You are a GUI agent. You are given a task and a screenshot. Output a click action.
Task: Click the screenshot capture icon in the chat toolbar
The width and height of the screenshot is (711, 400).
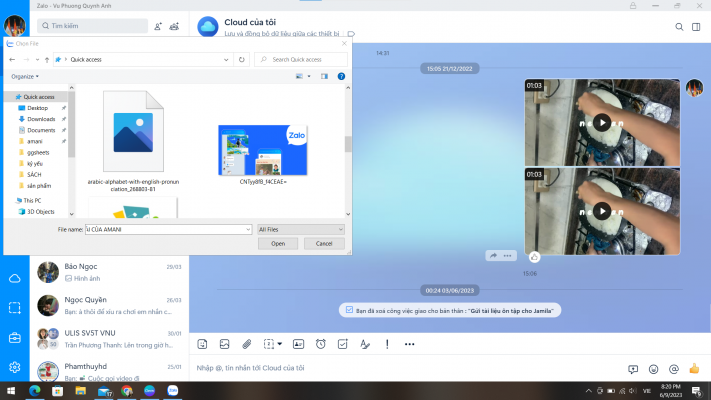point(269,344)
